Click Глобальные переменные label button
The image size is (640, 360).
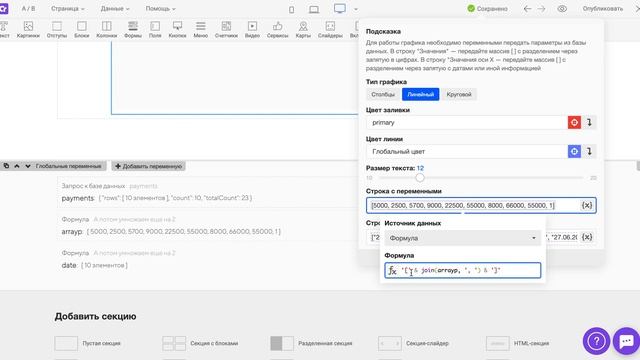pos(69,166)
